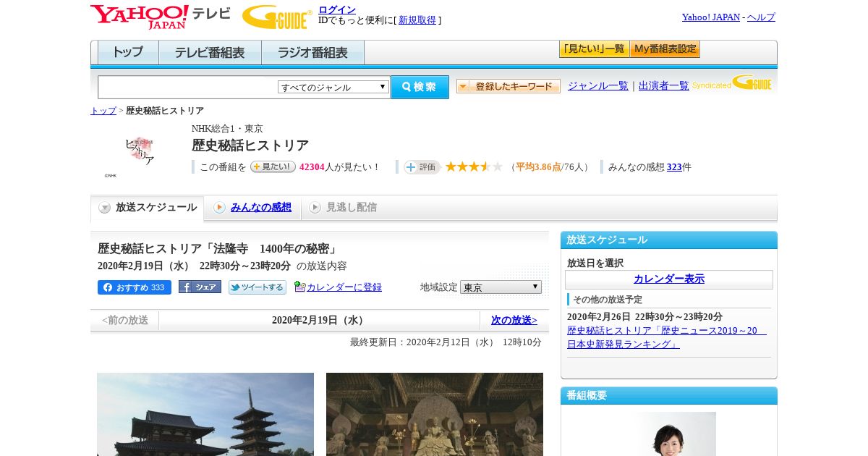The width and height of the screenshot is (868, 456).
Task: Open the ジャンル一覧 link
Action: tap(598, 85)
